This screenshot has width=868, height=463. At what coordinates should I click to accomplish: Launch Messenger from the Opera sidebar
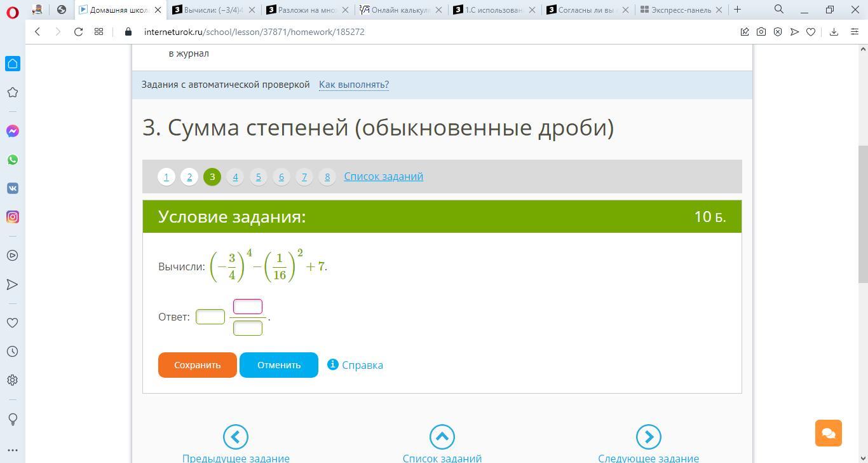13,131
